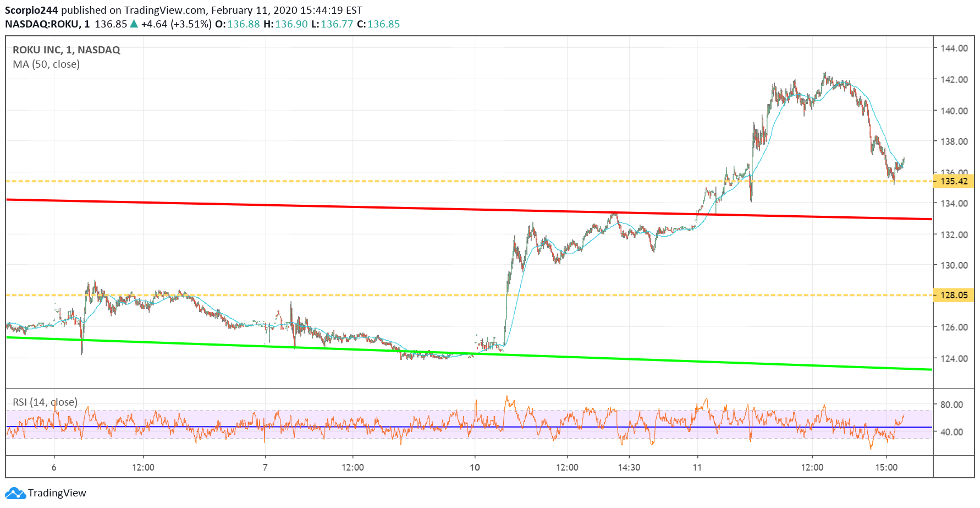Viewport: 980px width, 508px height.
Task: Click the open value O:136.88
Action: [x=237, y=24]
